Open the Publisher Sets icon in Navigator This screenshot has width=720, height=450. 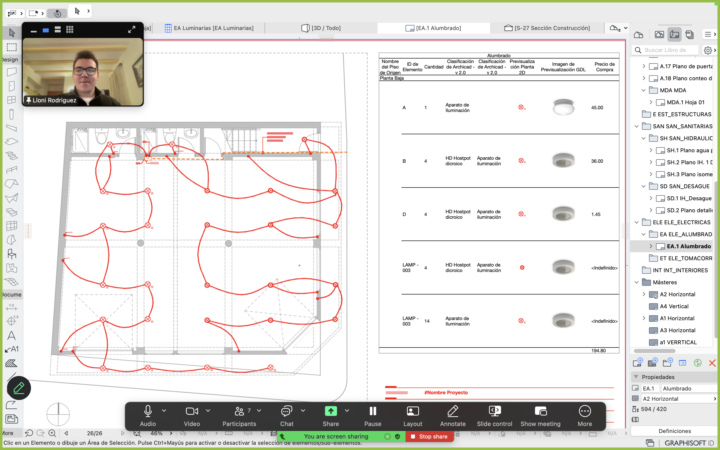pos(690,34)
